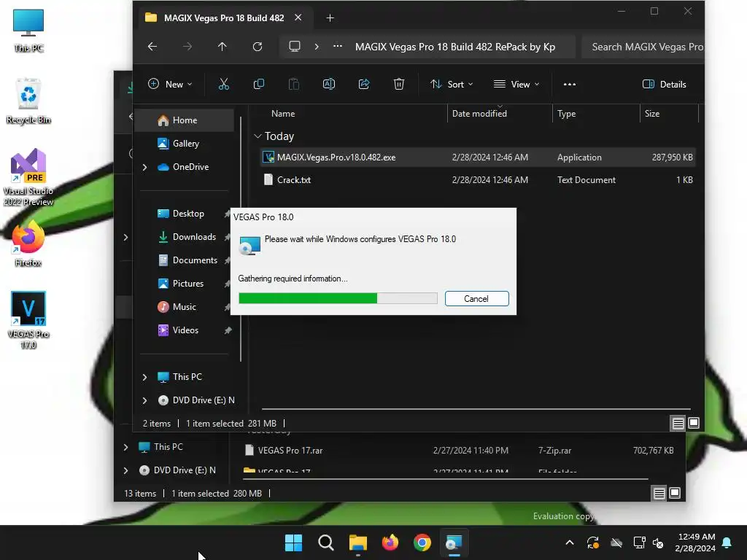
Task: Sort by Name column header
Action: [x=283, y=114]
